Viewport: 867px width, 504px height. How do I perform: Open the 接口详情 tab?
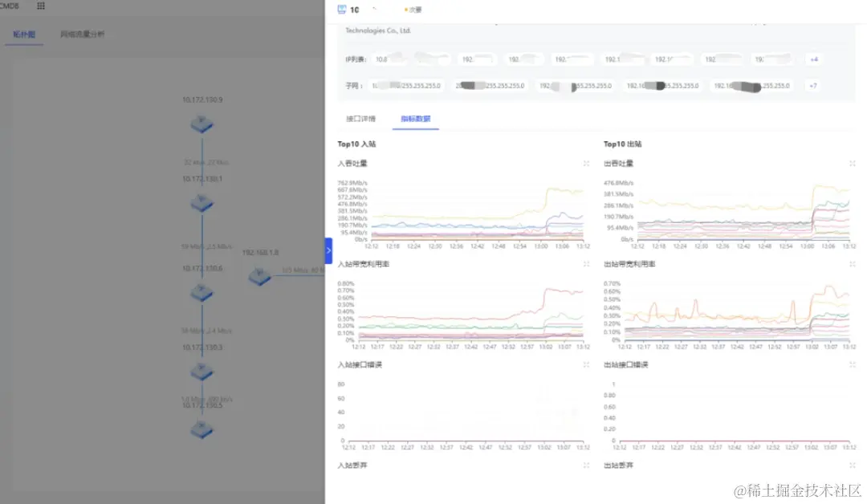(360, 119)
